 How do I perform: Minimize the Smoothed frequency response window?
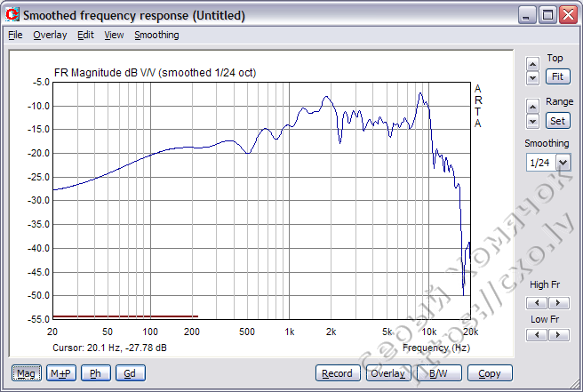coord(526,15)
